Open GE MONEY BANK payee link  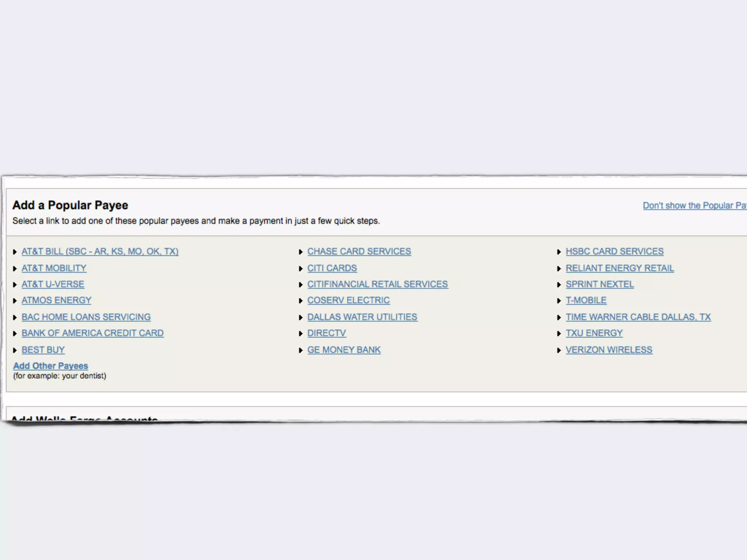(x=344, y=350)
